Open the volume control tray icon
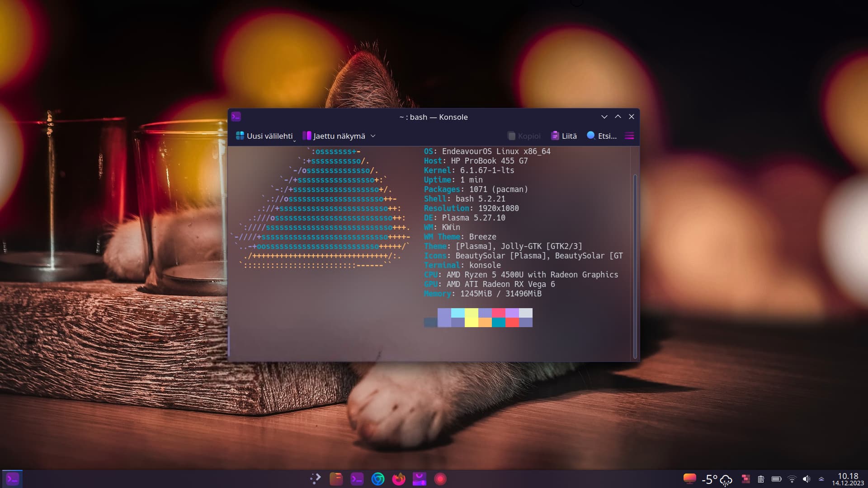The height and width of the screenshot is (488, 868). 807,479
